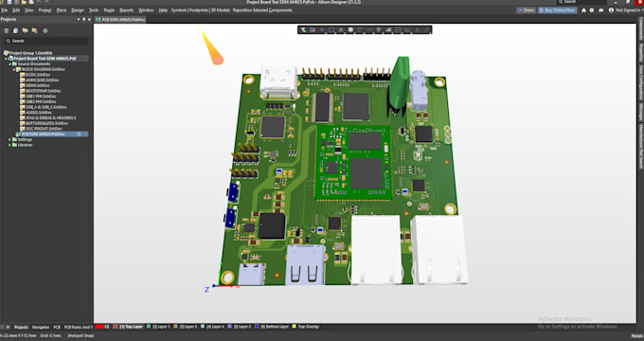Screen dimensions: 644x341
Task: Open HDMI.SchDoc
Action: tap(37, 85)
